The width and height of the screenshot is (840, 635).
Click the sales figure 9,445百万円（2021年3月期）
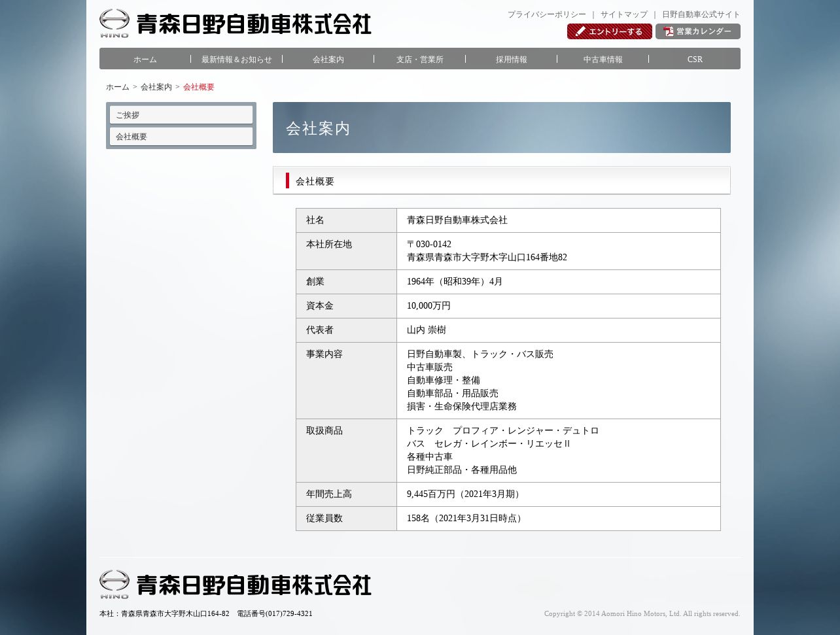[x=465, y=494]
